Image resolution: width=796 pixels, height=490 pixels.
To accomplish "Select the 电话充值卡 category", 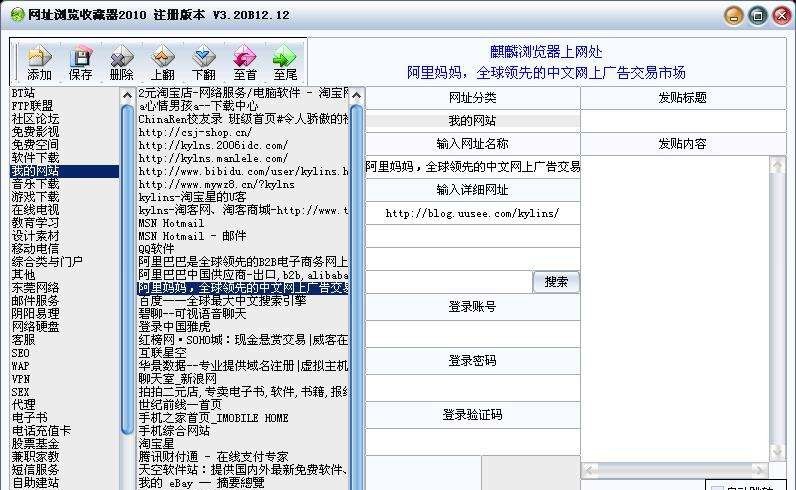I will point(41,431).
